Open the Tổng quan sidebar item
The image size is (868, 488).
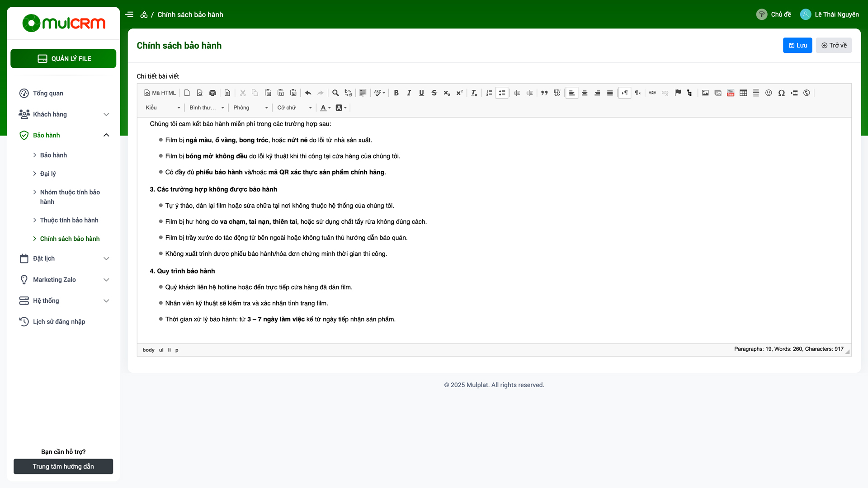tap(48, 93)
